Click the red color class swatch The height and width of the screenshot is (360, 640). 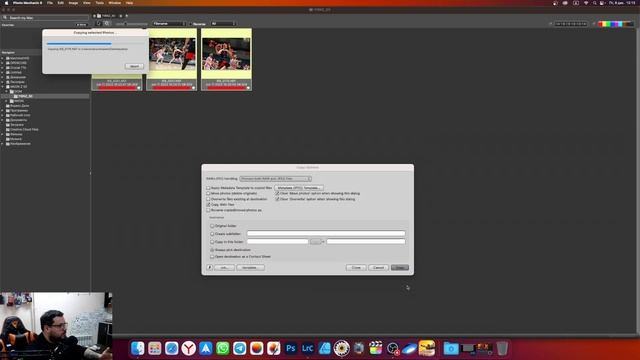(600, 24)
